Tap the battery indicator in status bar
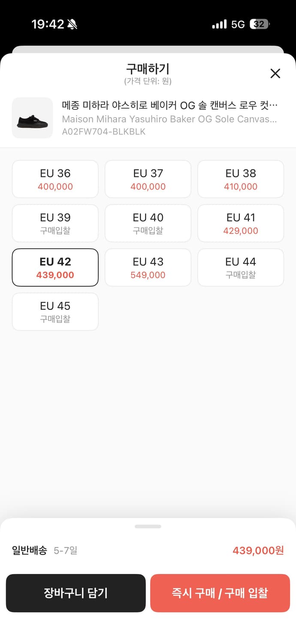This screenshot has width=296, height=644. coord(260,24)
